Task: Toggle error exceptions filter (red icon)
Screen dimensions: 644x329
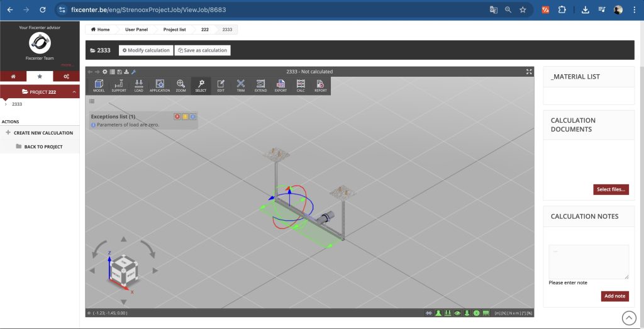Action: click(177, 116)
